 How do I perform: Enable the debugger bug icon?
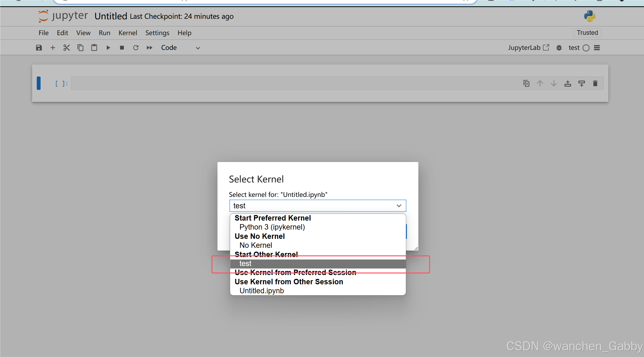(559, 48)
